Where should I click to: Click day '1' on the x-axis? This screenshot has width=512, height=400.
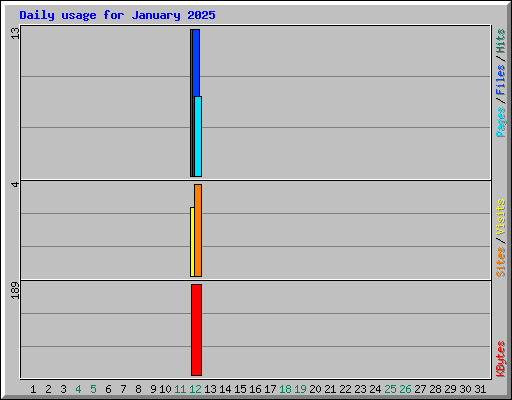point(33,389)
